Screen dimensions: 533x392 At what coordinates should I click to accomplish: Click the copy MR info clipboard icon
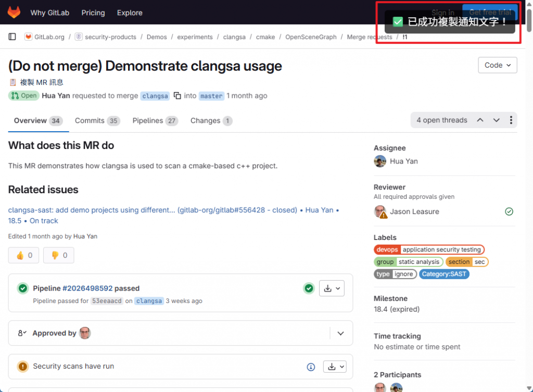coord(13,82)
